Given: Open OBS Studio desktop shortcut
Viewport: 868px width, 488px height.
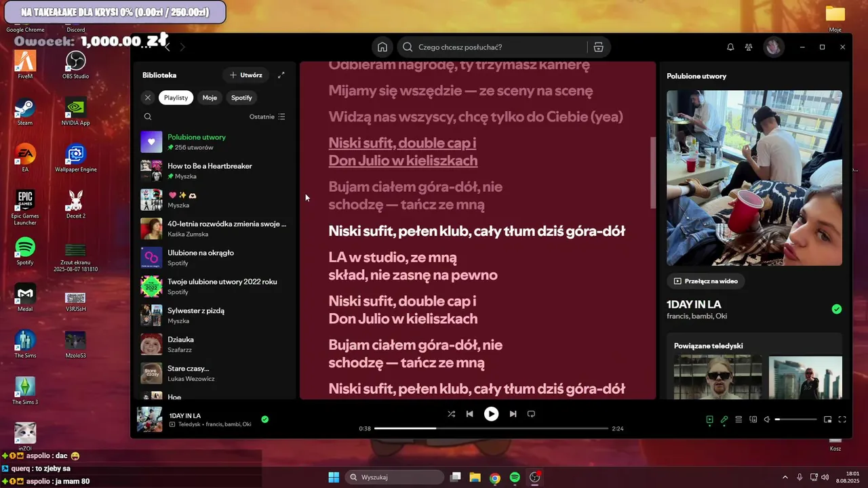Looking at the screenshot, I should pyautogui.click(x=76, y=65).
